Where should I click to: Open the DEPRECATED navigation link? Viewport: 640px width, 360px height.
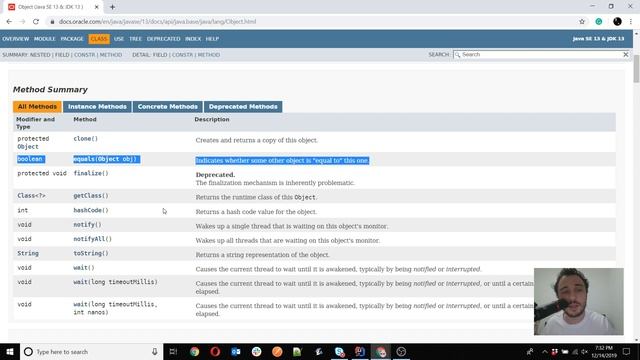coord(163,39)
